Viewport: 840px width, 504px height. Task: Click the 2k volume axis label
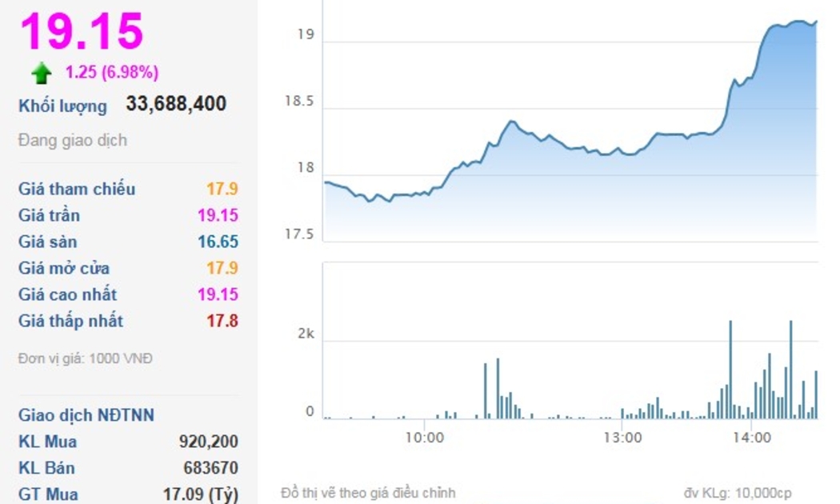tap(306, 334)
